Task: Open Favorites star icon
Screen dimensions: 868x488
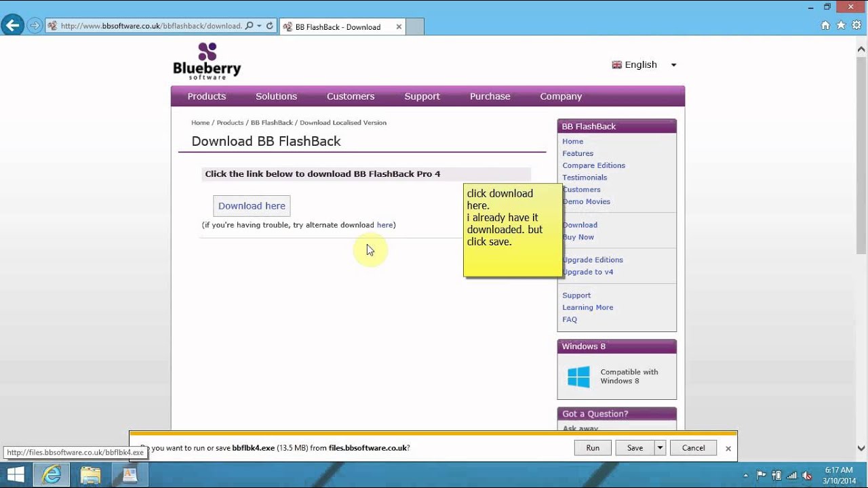Action: coord(841,25)
